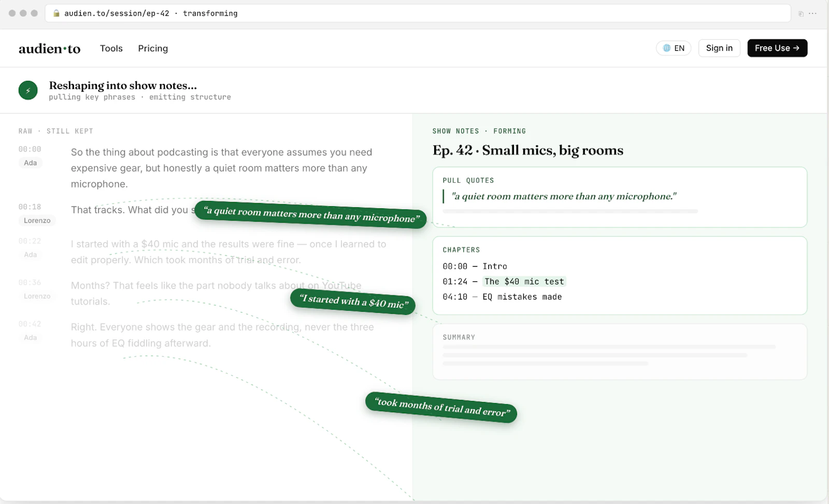Screen dimensions: 829x504
Task: Click the 04:10 chapter timestamp
Action: click(455, 297)
